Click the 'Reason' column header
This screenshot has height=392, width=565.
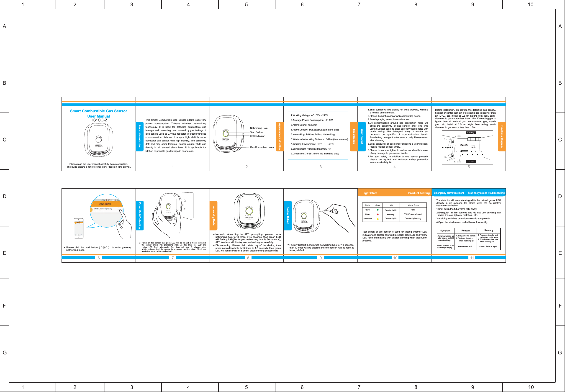465,231
